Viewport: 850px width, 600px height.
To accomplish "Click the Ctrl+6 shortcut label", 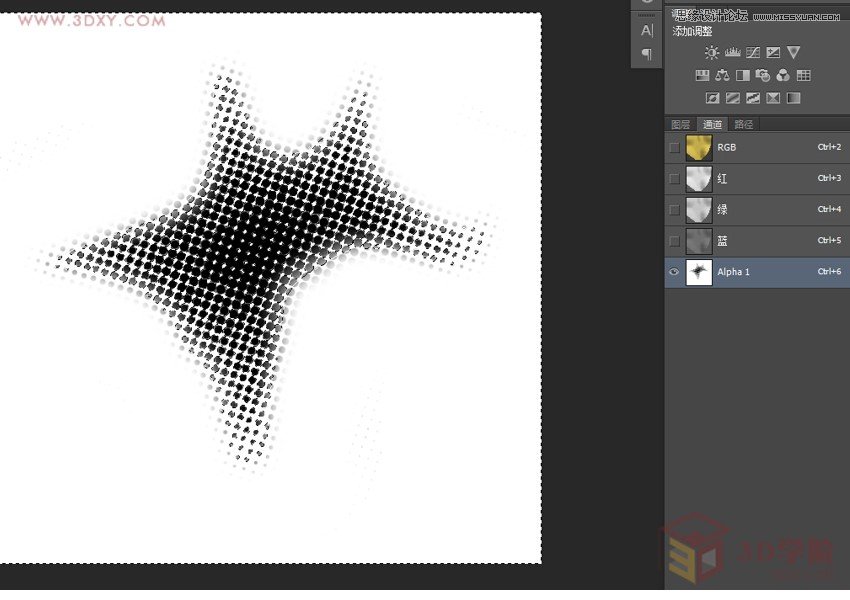I will 829,272.
